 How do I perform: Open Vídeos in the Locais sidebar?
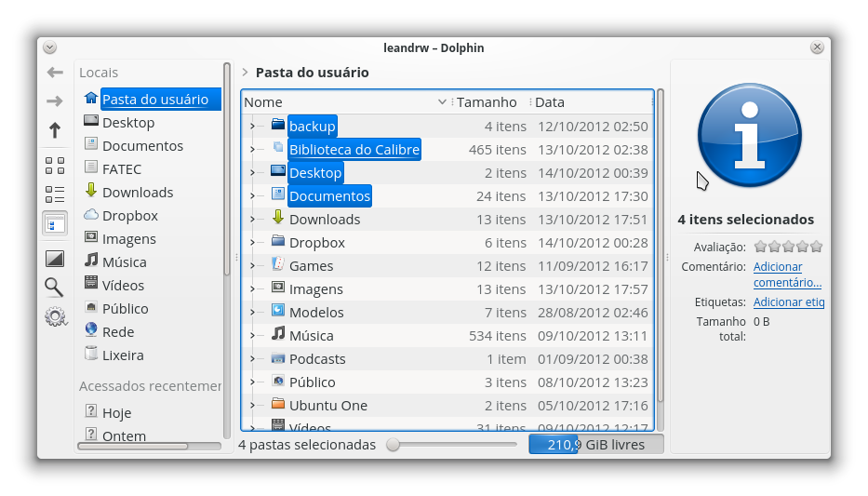[x=123, y=285]
